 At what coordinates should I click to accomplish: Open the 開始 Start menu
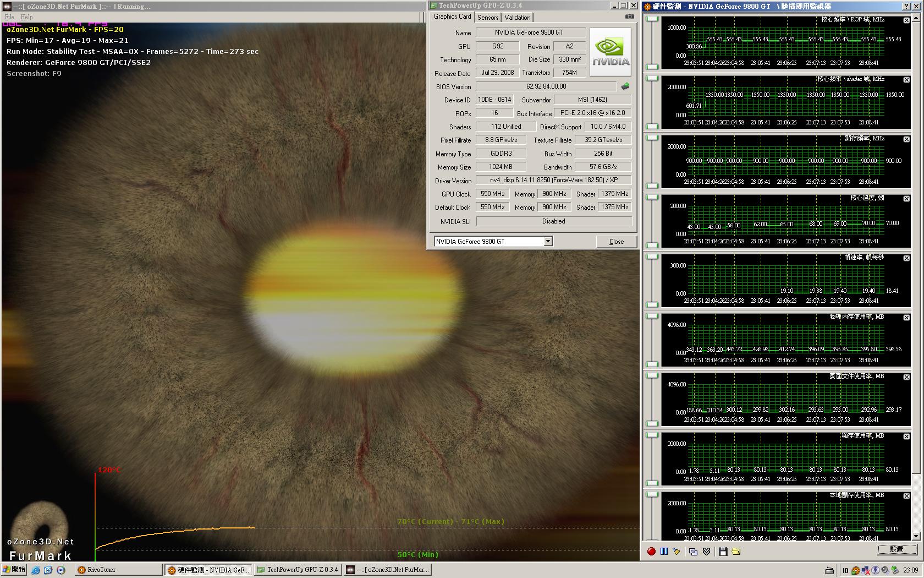coord(14,570)
